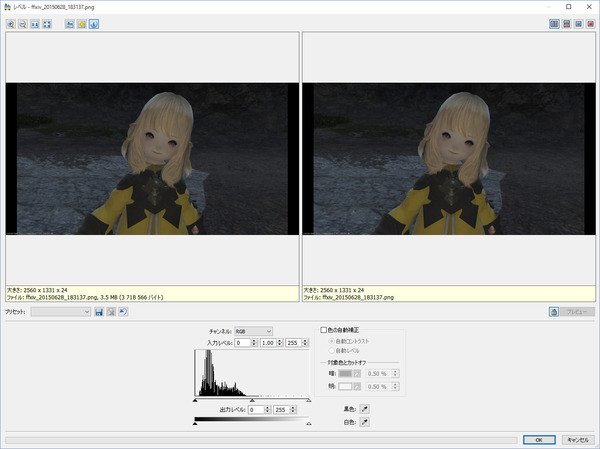The image size is (600, 449).
Task: Click the output level field showing 0
Action: pos(256,410)
